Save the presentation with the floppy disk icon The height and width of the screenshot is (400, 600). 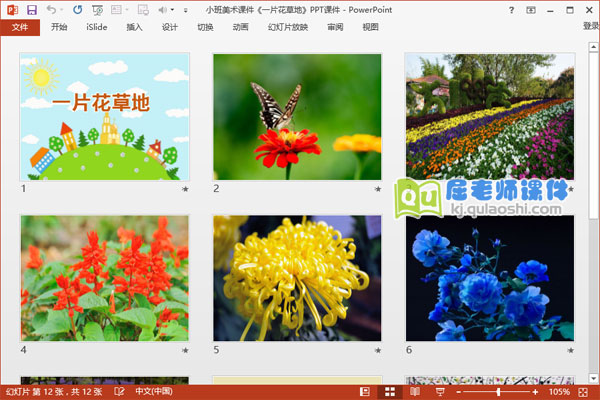(x=32, y=10)
